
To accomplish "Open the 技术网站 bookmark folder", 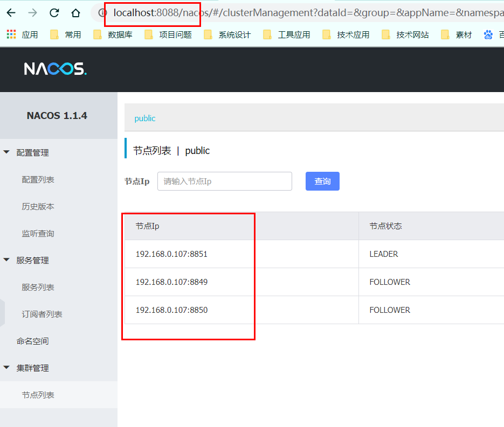I will (x=405, y=34).
